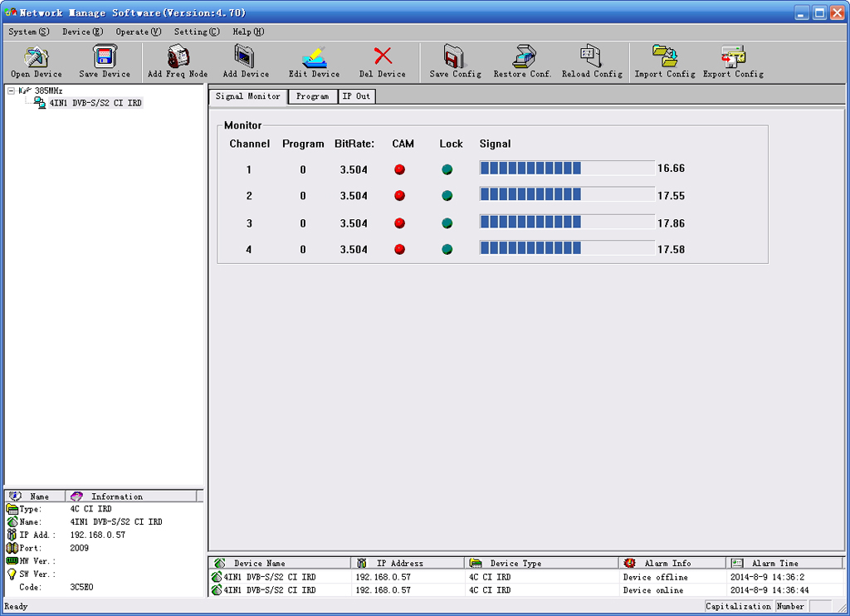Click the alarm icon in Alarm Info header

(629, 564)
